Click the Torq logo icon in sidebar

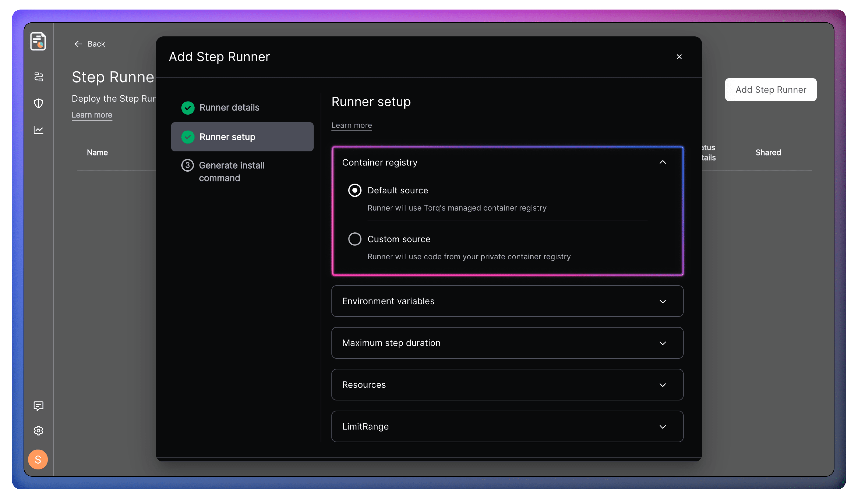(x=38, y=41)
